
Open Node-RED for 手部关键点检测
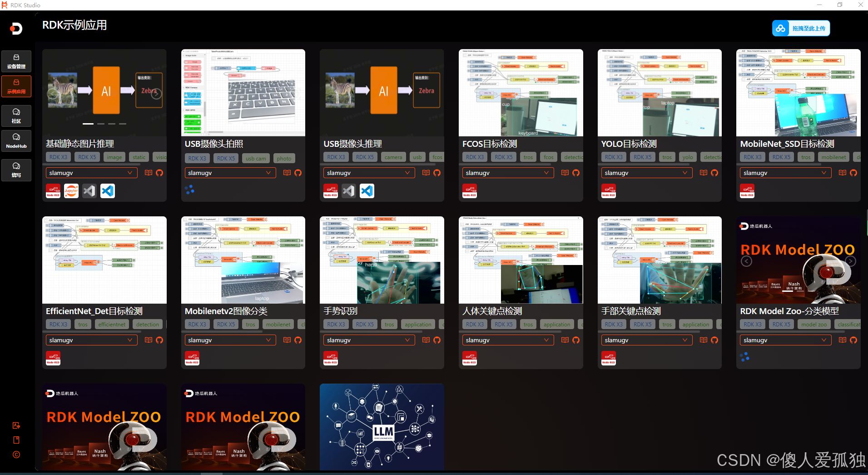coord(609,358)
